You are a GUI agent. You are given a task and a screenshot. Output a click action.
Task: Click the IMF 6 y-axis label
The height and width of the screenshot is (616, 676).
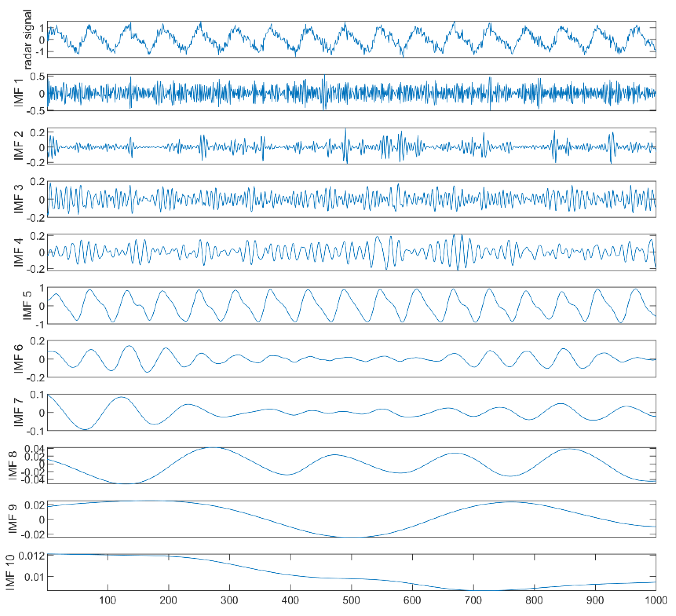19,359
